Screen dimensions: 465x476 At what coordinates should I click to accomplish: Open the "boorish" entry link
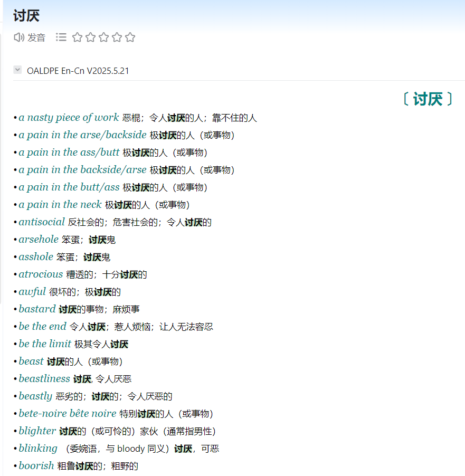coord(36,466)
